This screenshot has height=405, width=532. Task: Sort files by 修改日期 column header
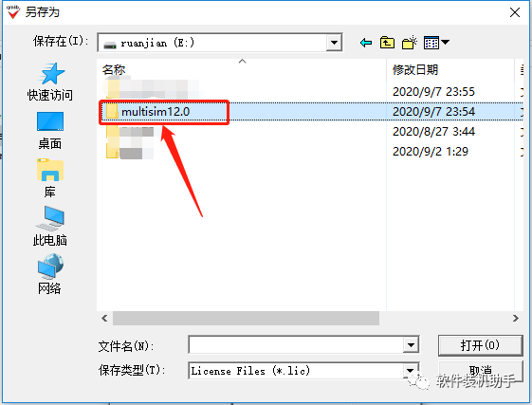[415, 70]
